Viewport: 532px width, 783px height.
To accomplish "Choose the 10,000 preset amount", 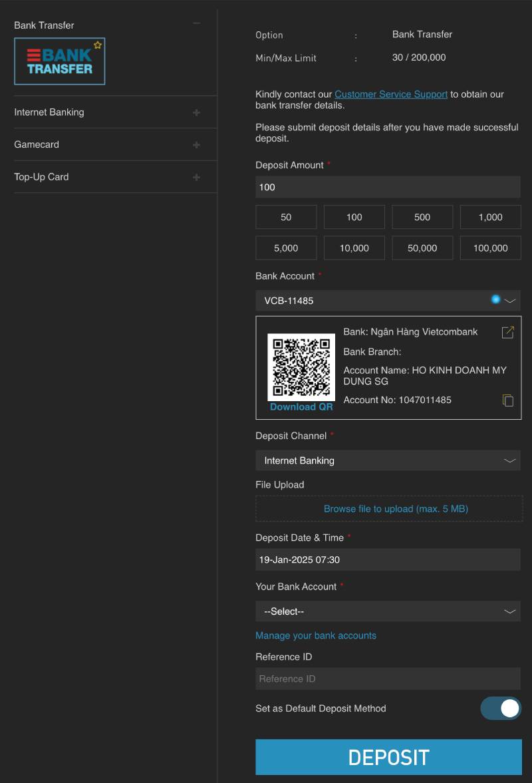I will coord(354,248).
